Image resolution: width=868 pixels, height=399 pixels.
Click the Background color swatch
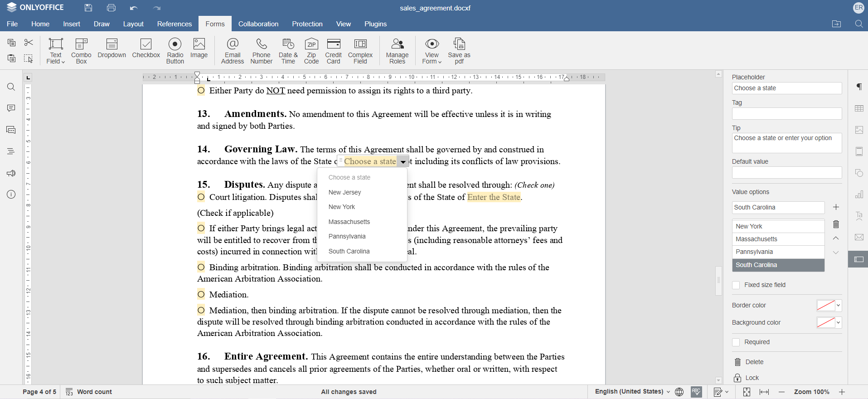tap(825, 323)
